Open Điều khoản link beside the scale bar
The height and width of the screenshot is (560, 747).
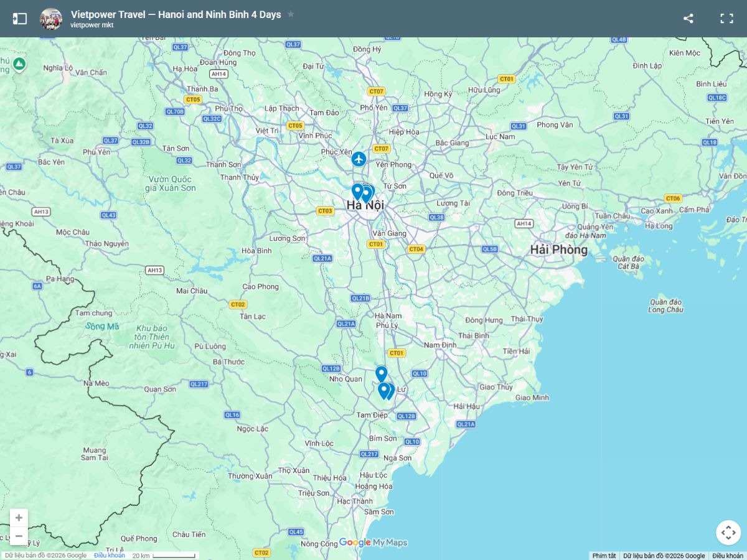coord(110,556)
